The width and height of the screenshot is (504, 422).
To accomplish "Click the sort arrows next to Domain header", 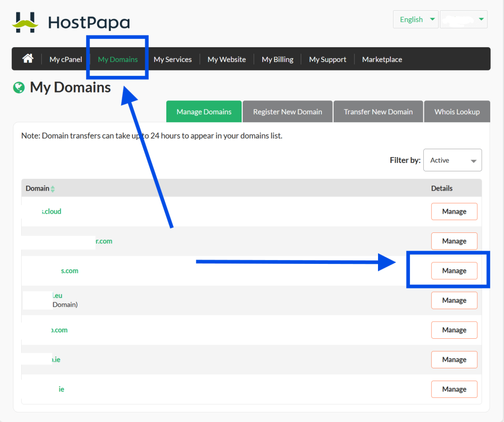I will pyautogui.click(x=52, y=188).
